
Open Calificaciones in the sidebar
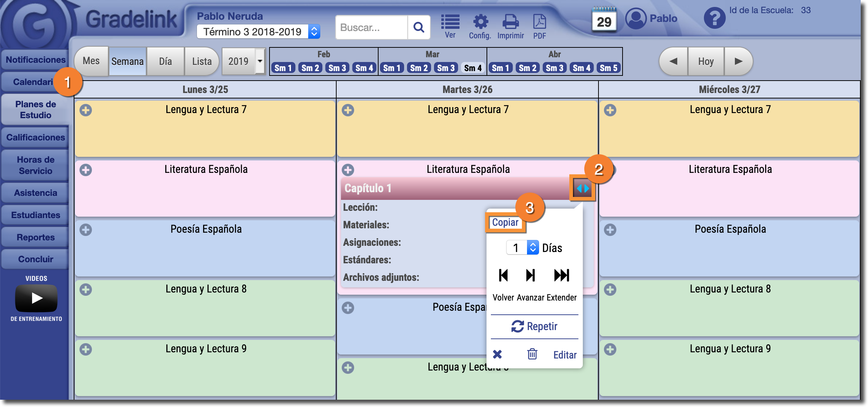(35, 137)
